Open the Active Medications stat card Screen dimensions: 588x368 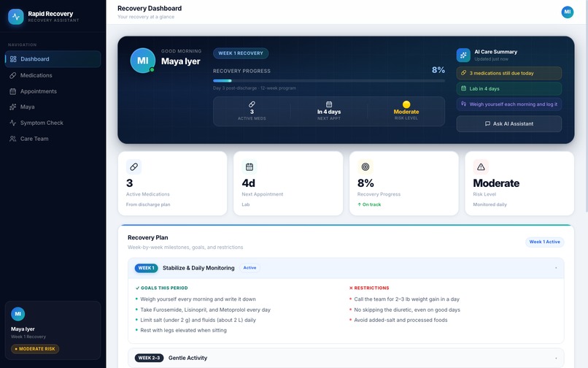(x=172, y=183)
